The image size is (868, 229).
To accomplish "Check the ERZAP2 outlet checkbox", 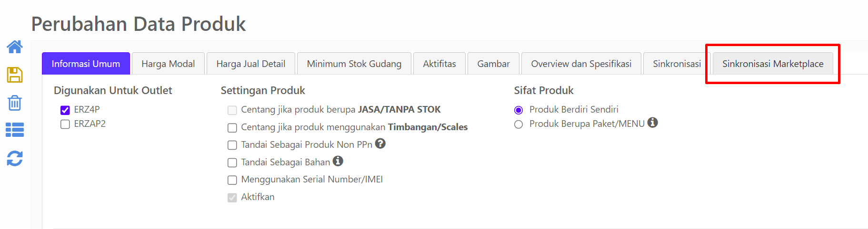I will [x=65, y=124].
